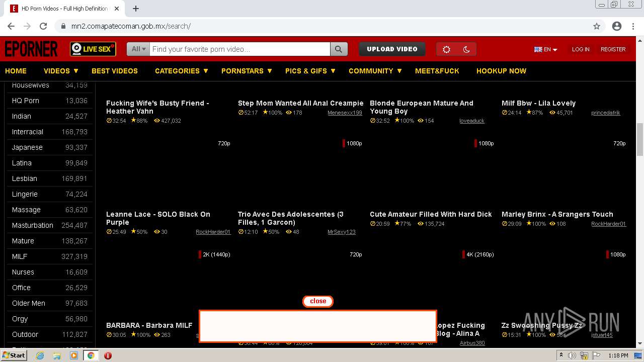Viewport: 644px width, 362px height.
Task: Click the Chrome icon in the taskbar
Action: [x=91, y=355]
